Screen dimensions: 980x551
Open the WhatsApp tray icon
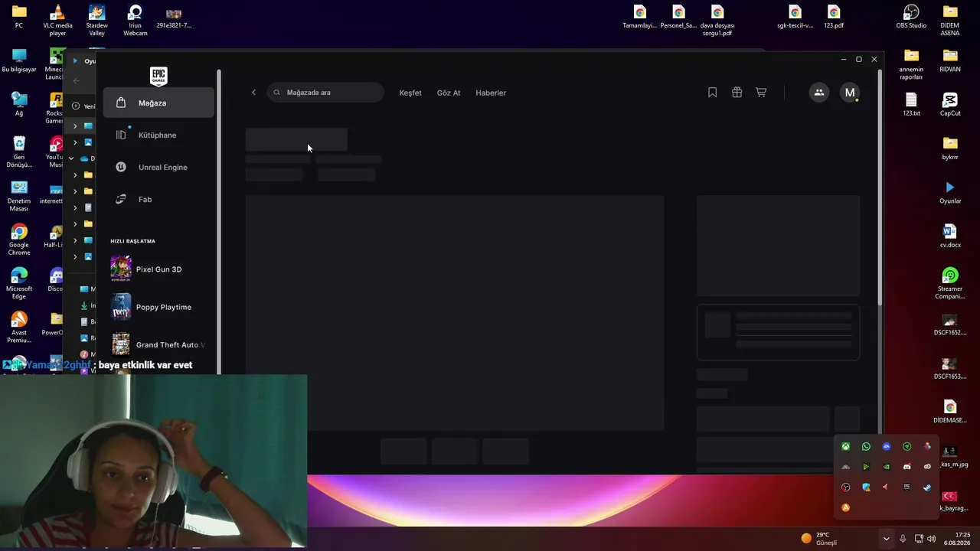[x=866, y=447]
